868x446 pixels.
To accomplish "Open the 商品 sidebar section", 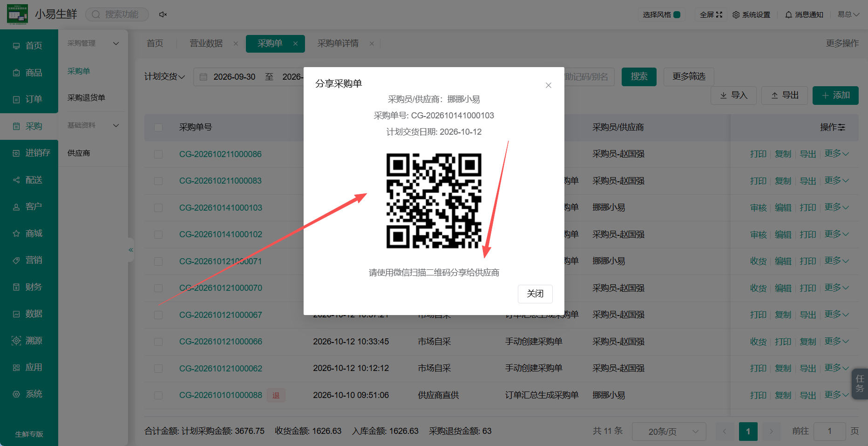I will click(29, 73).
